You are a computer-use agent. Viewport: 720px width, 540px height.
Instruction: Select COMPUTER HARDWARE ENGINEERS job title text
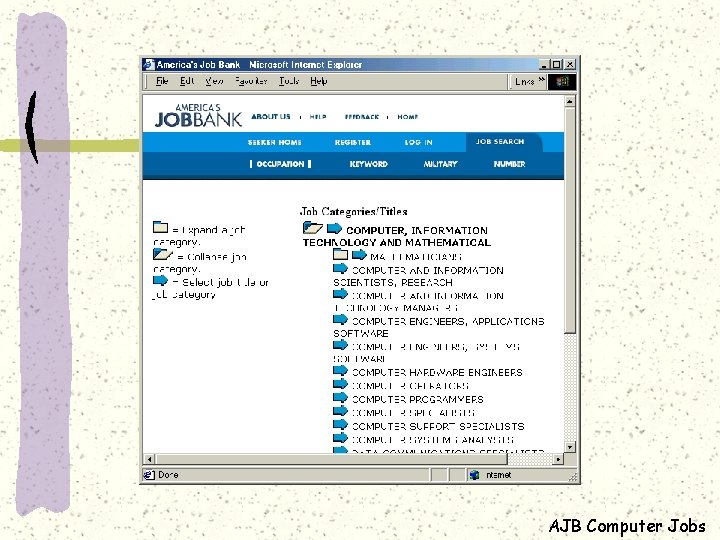pos(437,372)
